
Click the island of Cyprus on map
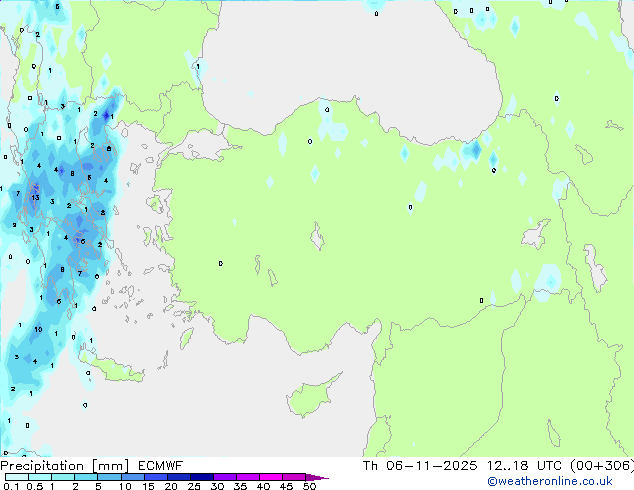coord(311,397)
